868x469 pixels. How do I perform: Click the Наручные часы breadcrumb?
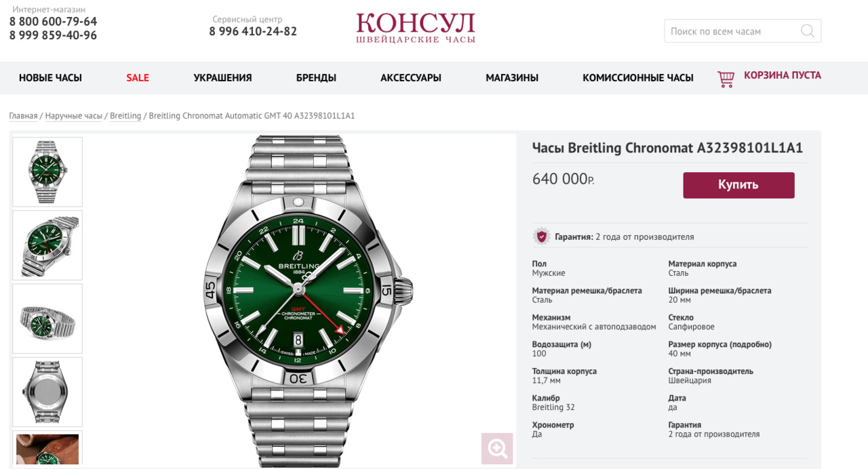tap(74, 116)
